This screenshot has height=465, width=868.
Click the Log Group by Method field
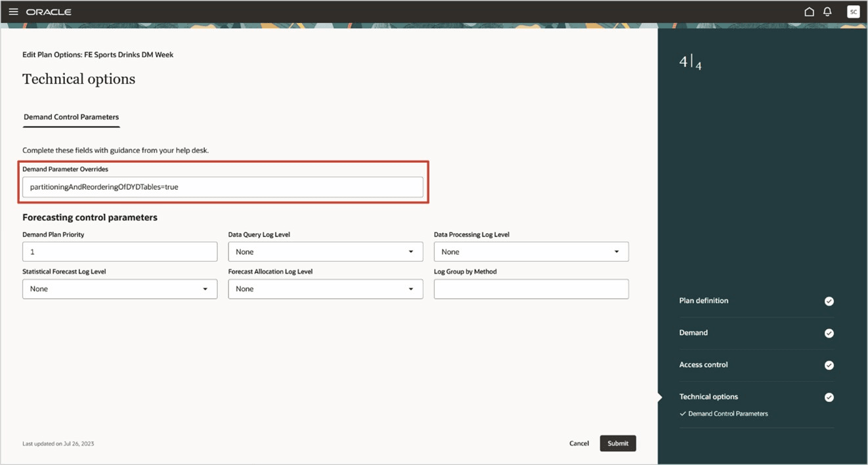point(531,289)
